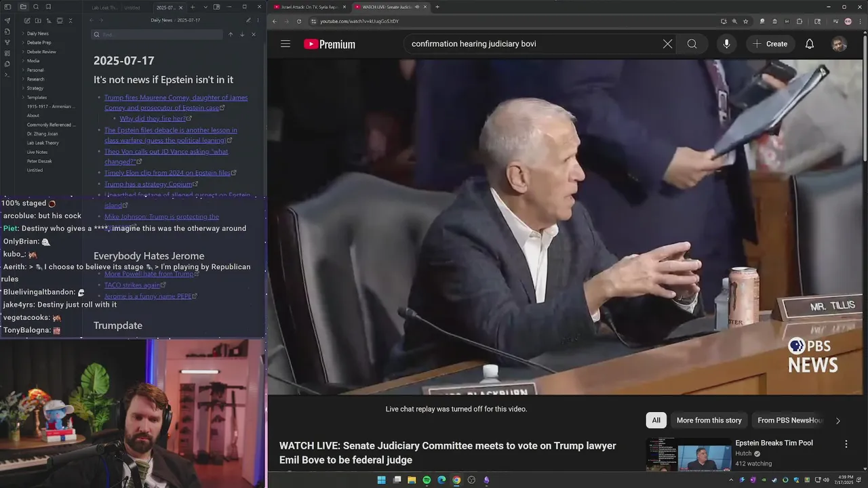Open the 'Theo Von calls out JD Vance' link
Screen dimensions: 868x488
166,157
